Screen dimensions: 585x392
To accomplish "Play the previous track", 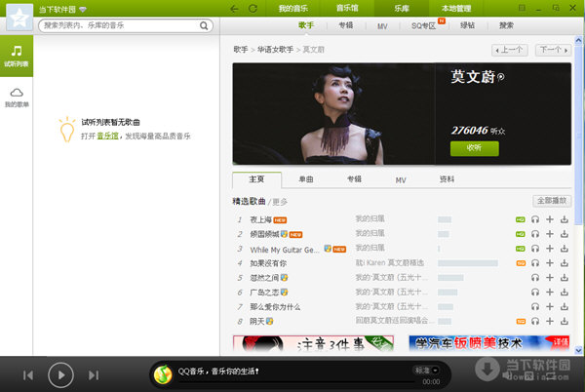I will coord(28,375).
